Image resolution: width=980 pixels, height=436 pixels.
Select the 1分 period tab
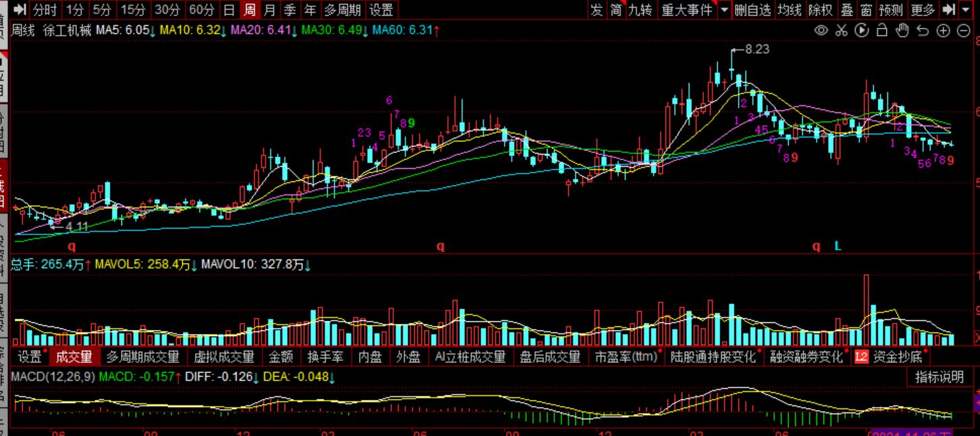pos(75,9)
